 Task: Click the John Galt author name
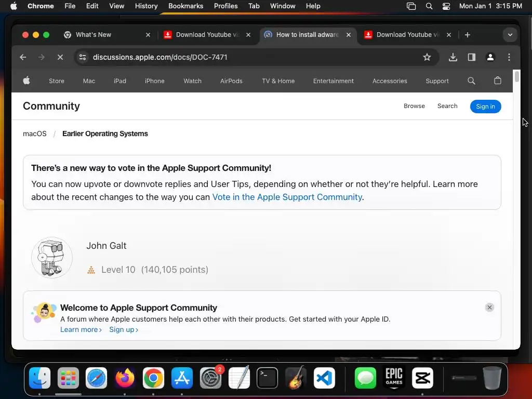pyautogui.click(x=106, y=246)
